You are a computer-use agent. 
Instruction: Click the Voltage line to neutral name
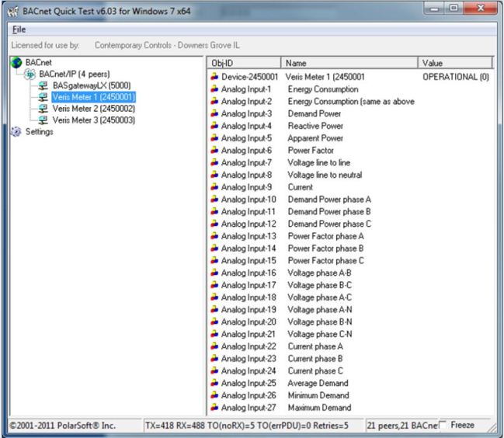(325, 175)
